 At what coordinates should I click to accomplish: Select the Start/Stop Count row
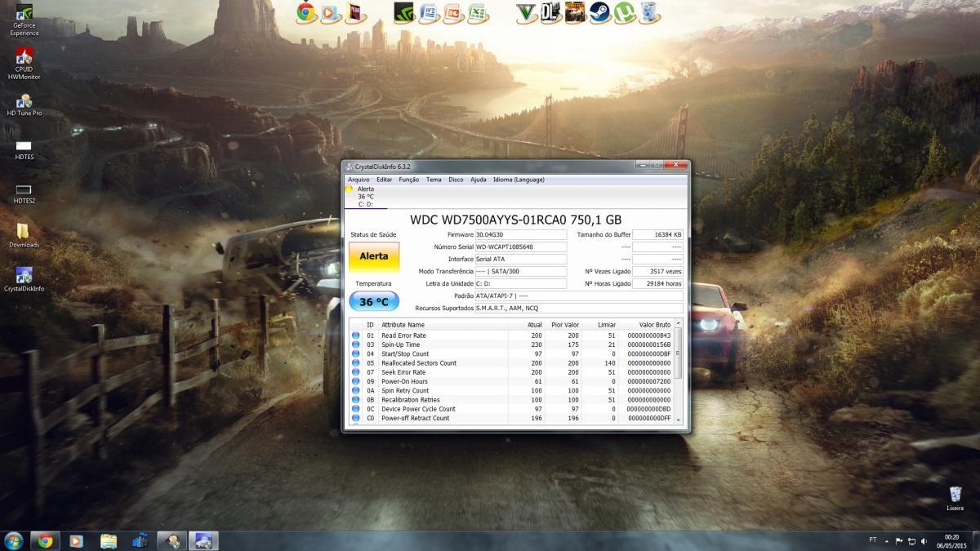click(x=511, y=354)
